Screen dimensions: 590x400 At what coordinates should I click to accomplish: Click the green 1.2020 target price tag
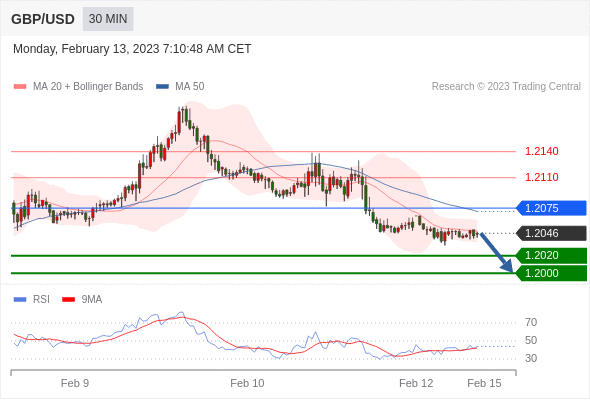[551, 256]
